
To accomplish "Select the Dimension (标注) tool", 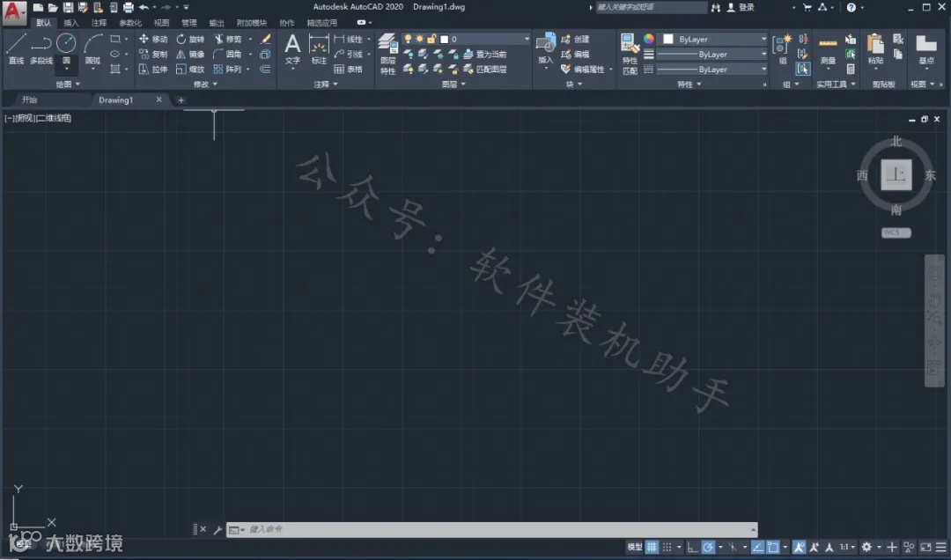I will coord(319,49).
